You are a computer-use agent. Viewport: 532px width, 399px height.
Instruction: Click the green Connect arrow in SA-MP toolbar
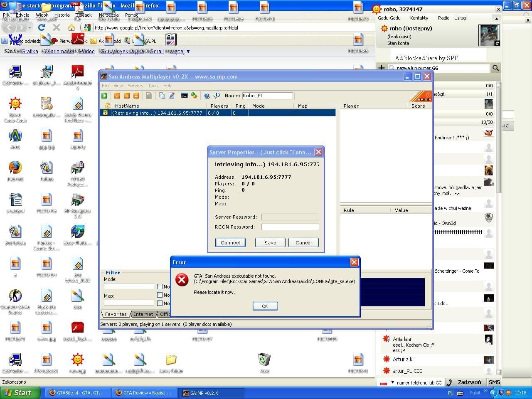[104, 96]
